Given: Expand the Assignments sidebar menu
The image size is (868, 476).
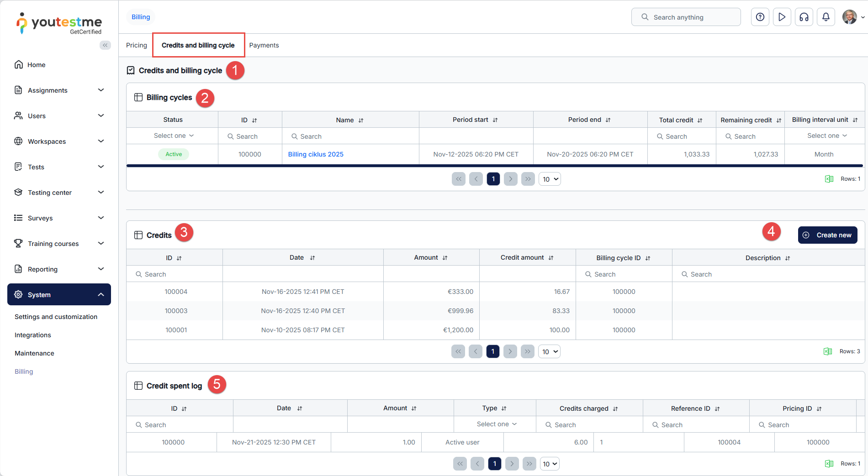Looking at the screenshot, I should pyautogui.click(x=59, y=90).
